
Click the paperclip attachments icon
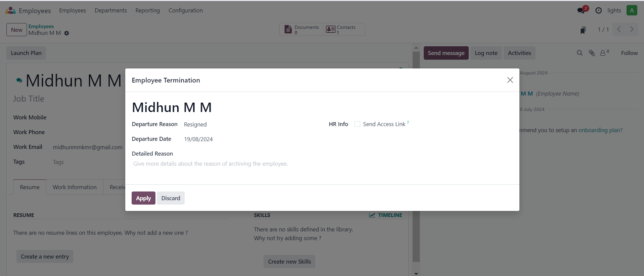pos(592,53)
